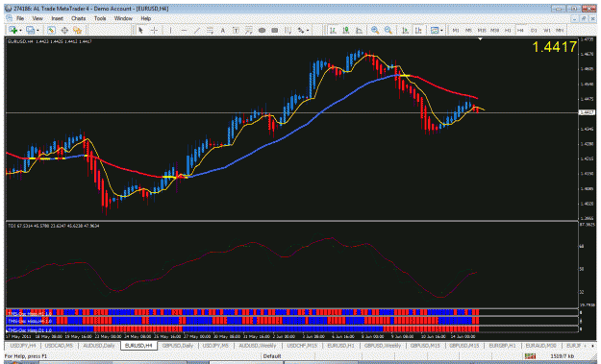Select the Vertical Line drawing tool
The height and width of the screenshot is (364, 601).
tap(170, 30)
